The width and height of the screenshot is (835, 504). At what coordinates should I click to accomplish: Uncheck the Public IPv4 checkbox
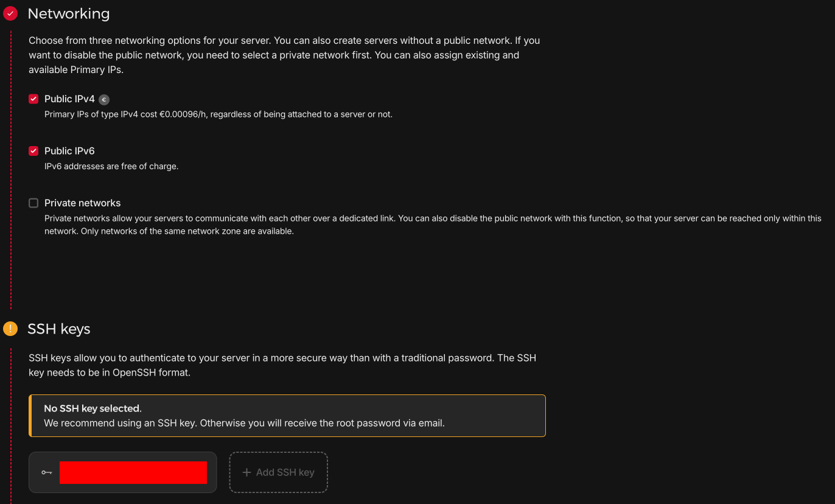(33, 99)
